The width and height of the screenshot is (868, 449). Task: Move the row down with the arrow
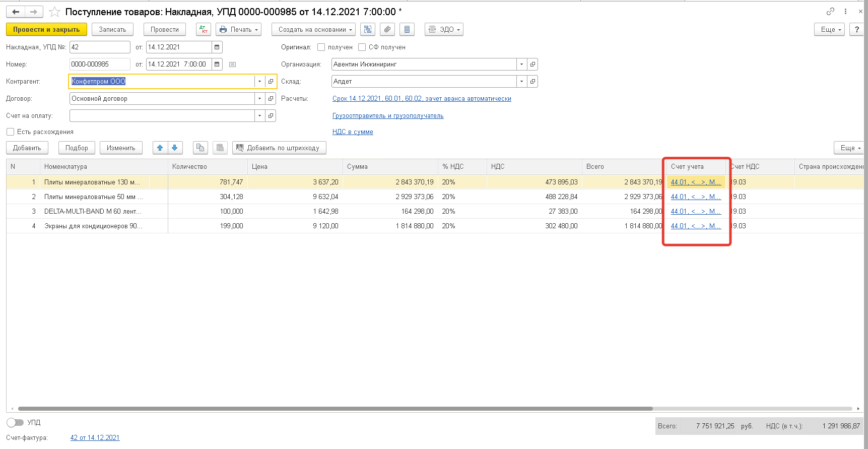[175, 148]
